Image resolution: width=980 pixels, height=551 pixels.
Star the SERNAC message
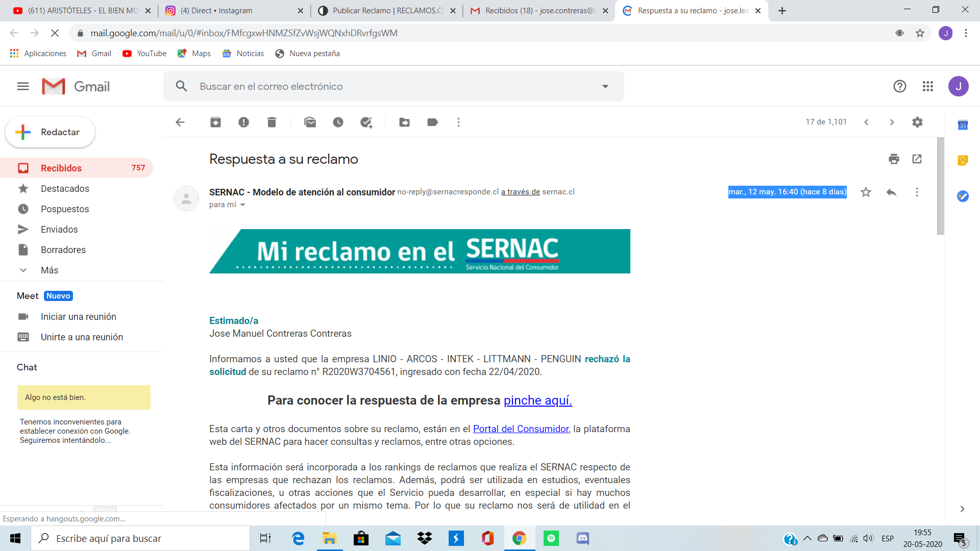click(866, 192)
